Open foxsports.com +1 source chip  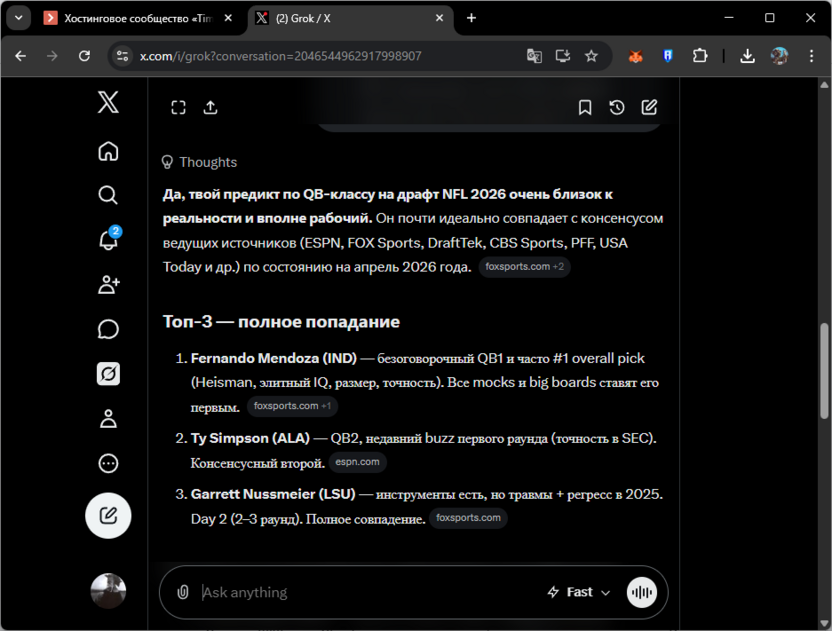click(x=292, y=406)
